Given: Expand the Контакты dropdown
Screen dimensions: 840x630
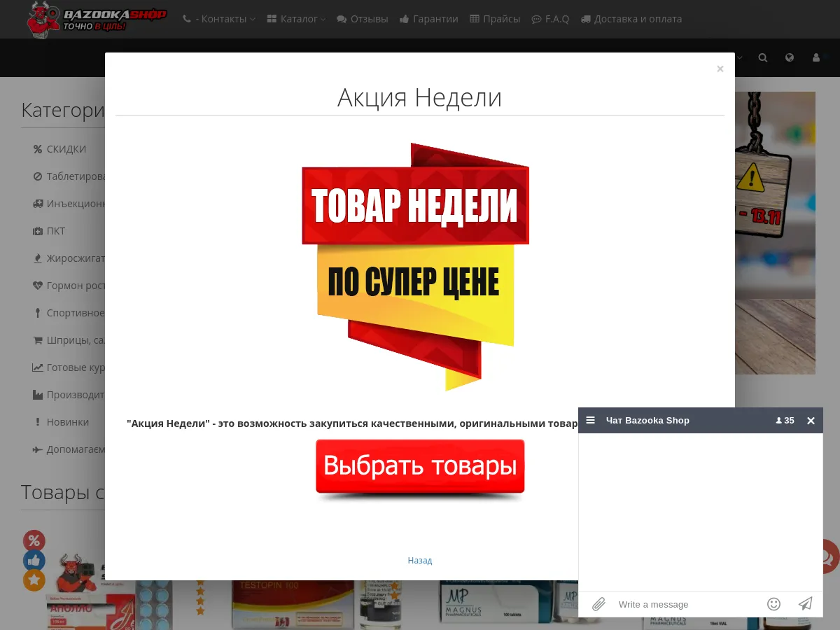Looking at the screenshot, I should coord(218,19).
